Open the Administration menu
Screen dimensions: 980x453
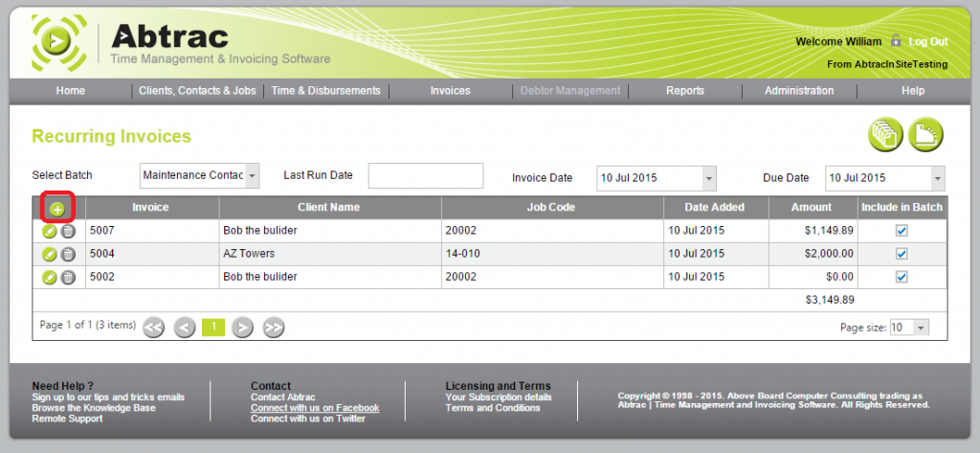799,91
